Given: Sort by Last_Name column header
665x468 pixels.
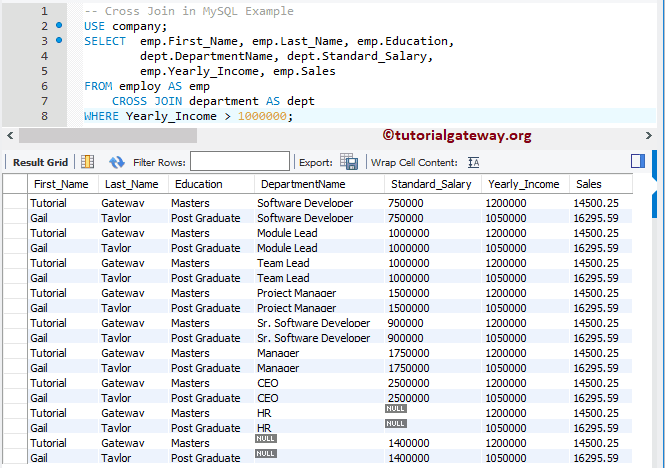Looking at the screenshot, I should coord(131,184).
